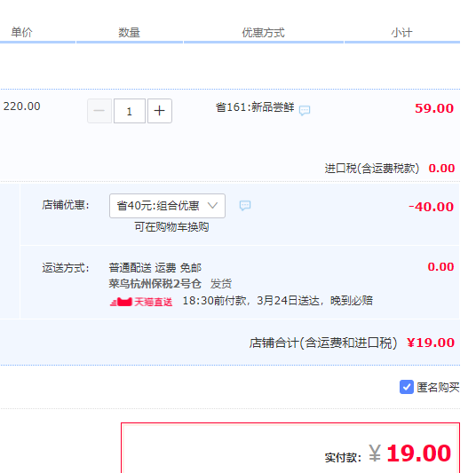Viewport: 476px width, 473px height.
Task: Open the 省40元:组合优惠 dropdown
Action: point(167,206)
